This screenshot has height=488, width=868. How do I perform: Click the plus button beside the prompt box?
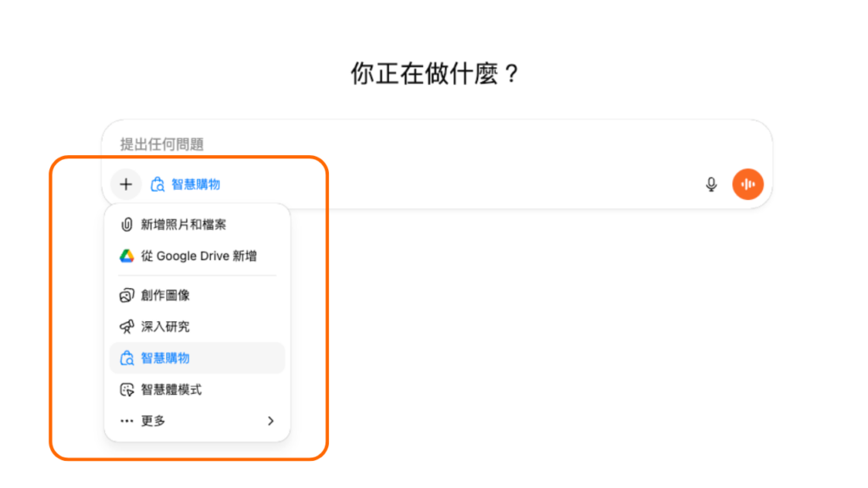point(125,184)
